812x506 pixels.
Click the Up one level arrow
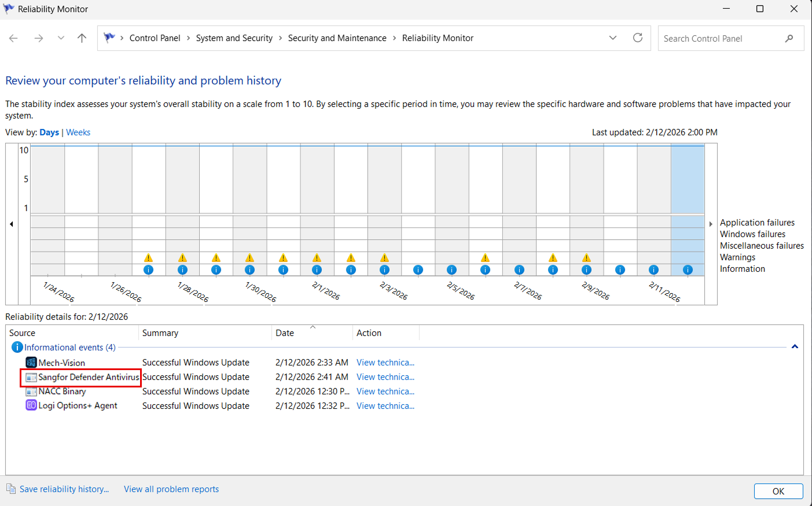[82, 38]
